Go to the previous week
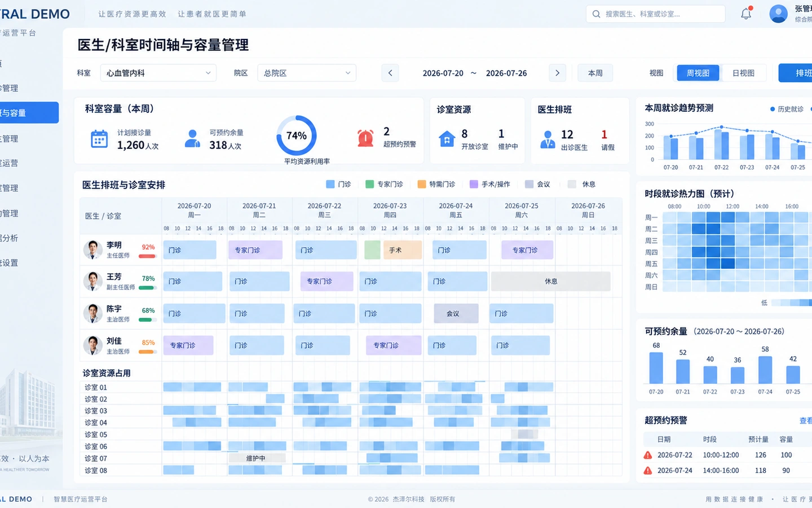Screen dimensions: 812x508 (x=390, y=73)
